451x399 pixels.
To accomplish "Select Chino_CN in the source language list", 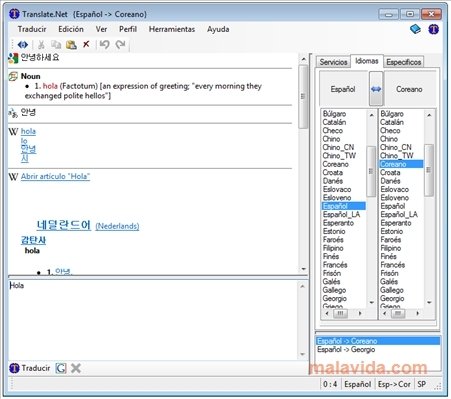I will click(338, 147).
